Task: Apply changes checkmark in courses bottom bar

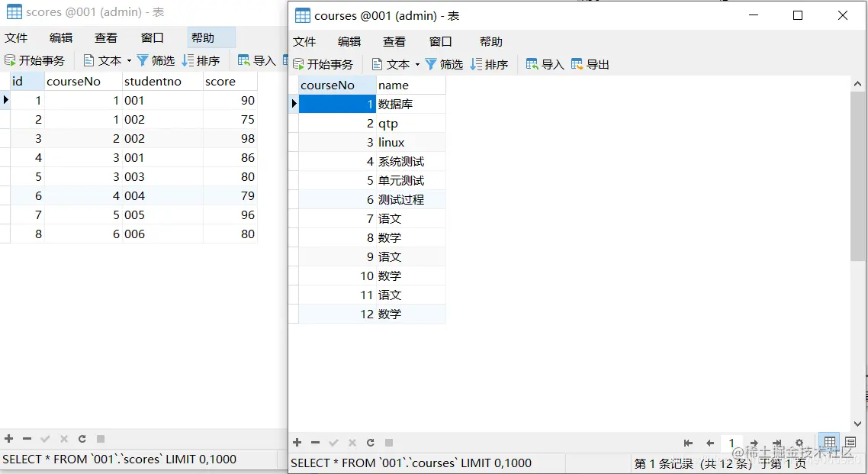Action: tap(334, 443)
